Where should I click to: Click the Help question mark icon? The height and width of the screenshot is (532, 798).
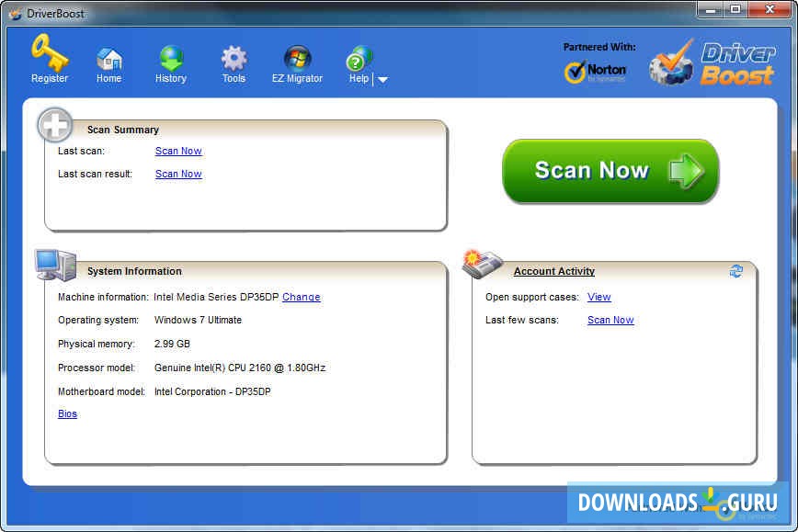point(359,59)
